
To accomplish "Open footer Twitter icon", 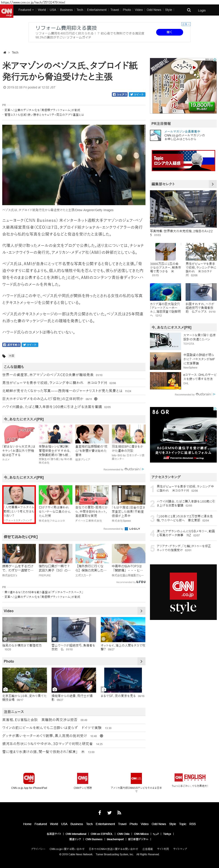I will coord(109,813).
